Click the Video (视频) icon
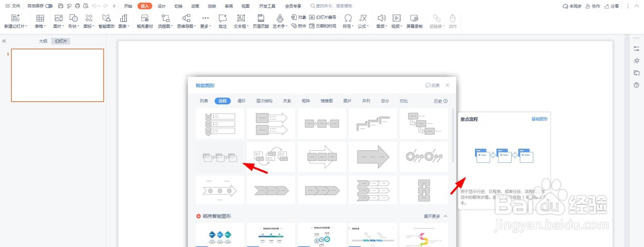The image size is (644, 247). click(396, 18)
